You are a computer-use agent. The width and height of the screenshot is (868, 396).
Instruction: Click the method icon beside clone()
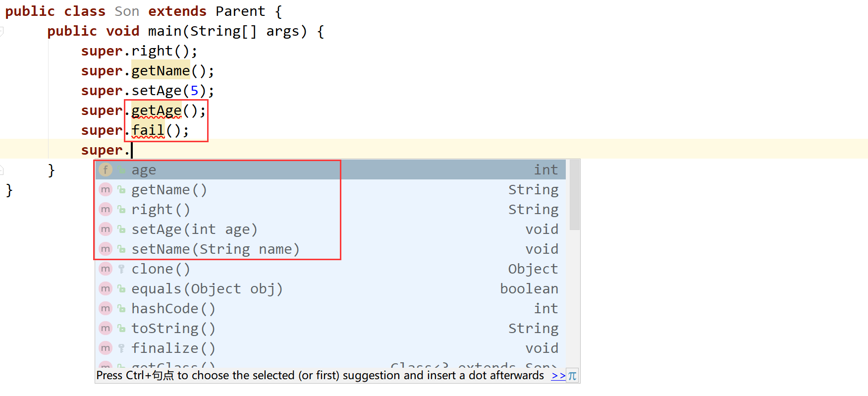click(x=106, y=269)
